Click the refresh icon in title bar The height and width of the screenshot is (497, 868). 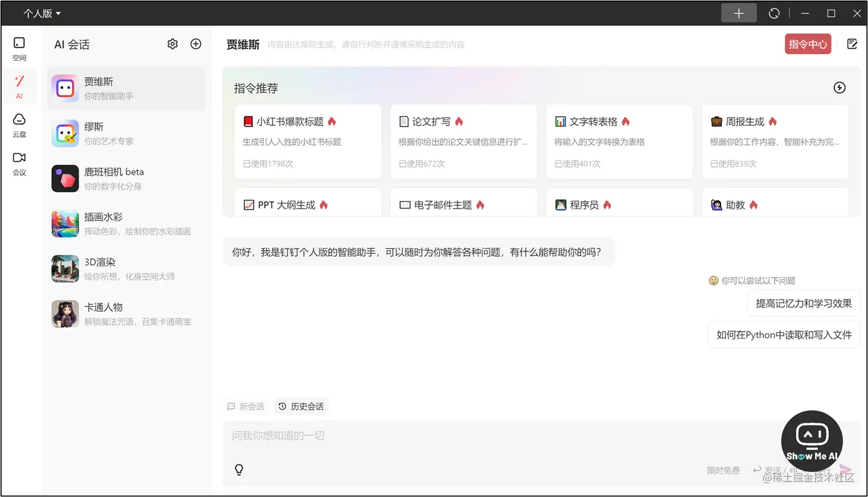(x=774, y=13)
